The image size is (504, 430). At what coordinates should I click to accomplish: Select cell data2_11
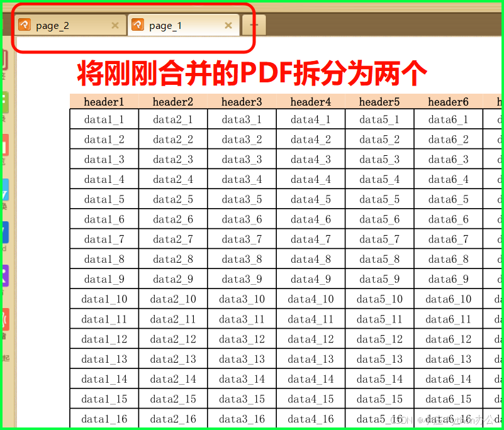coord(173,319)
